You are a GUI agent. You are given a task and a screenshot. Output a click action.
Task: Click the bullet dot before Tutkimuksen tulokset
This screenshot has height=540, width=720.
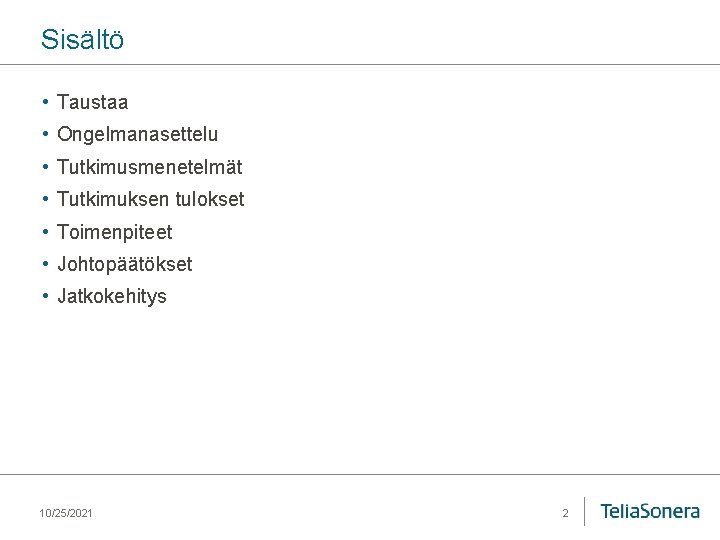pos(45,199)
